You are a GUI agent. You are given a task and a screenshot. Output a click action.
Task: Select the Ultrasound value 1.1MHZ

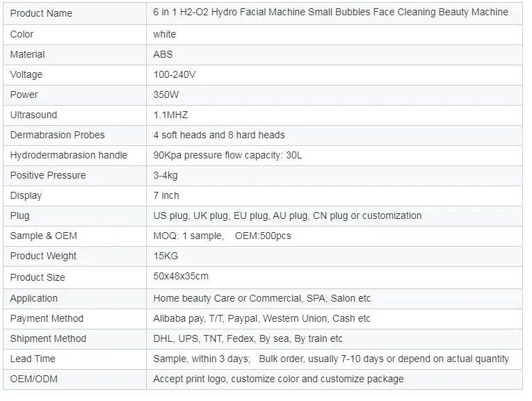(x=171, y=115)
